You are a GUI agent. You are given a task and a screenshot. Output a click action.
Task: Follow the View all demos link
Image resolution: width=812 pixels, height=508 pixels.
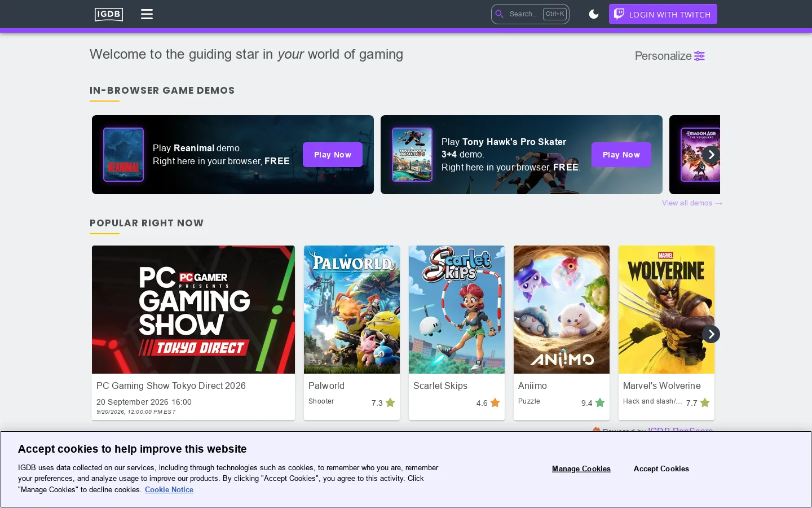pyautogui.click(x=692, y=203)
